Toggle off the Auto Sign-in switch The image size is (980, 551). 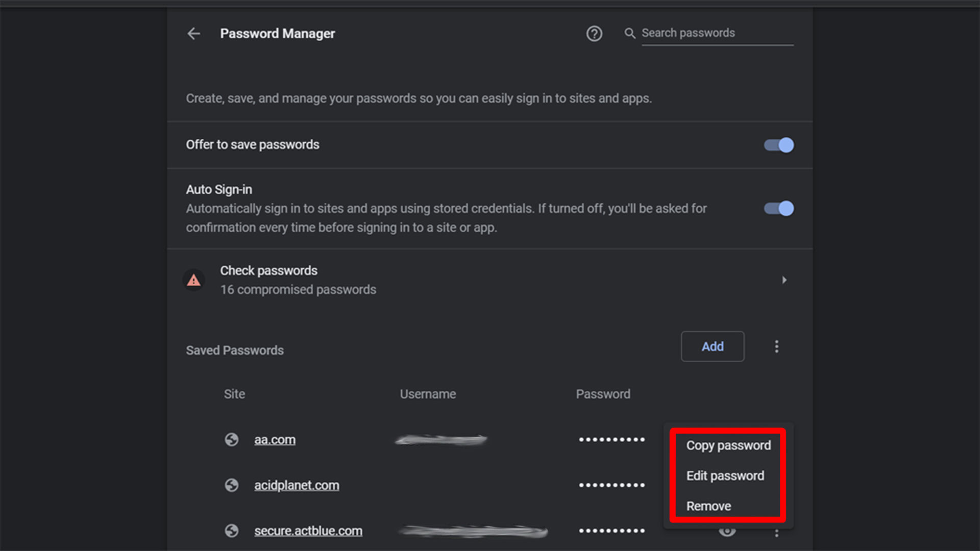click(779, 208)
